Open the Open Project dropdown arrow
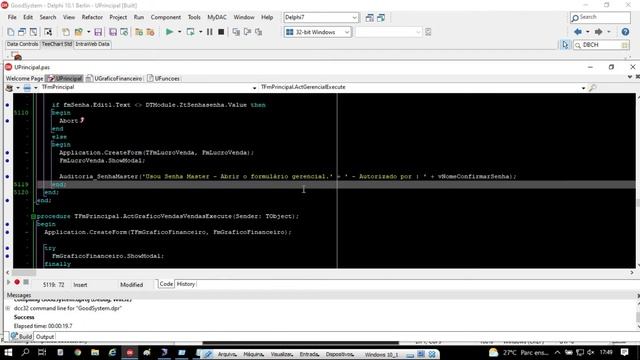The height and width of the screenshot is (360, 640). coord(88,32)
